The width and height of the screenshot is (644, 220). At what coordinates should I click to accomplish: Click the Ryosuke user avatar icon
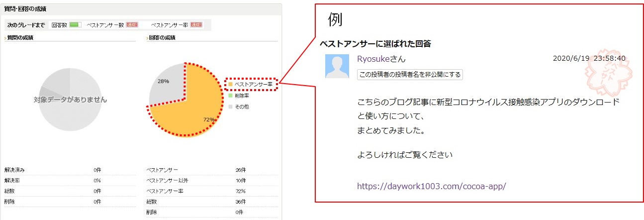click(337, 66)
